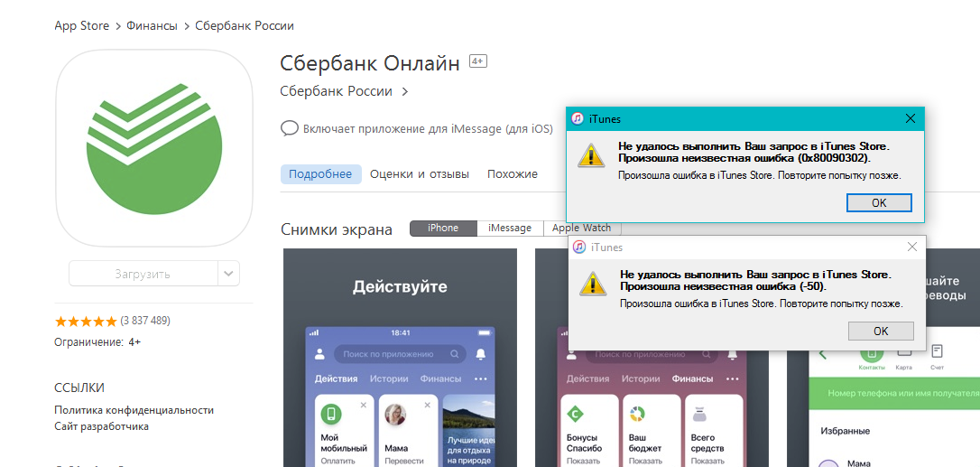Open the Оценки и отзывы tab
This screenshot has height=467, width=980.
[420, 174]
